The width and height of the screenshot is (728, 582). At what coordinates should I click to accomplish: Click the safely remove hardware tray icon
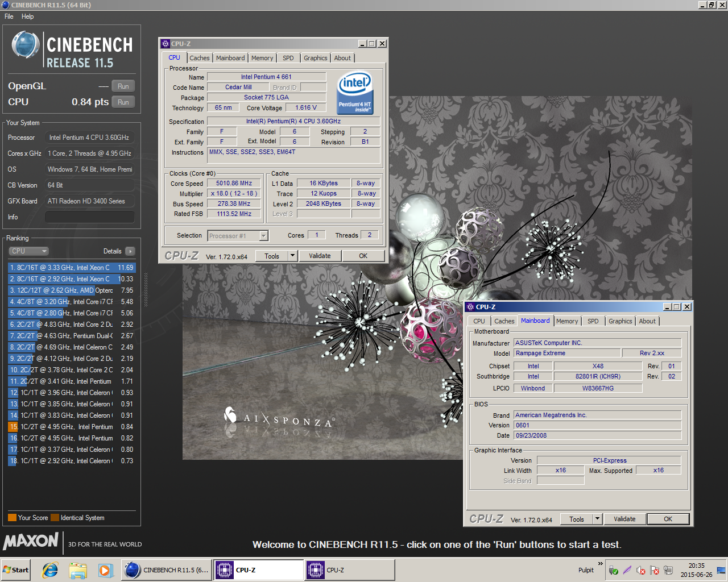click(x=613, y=570)
